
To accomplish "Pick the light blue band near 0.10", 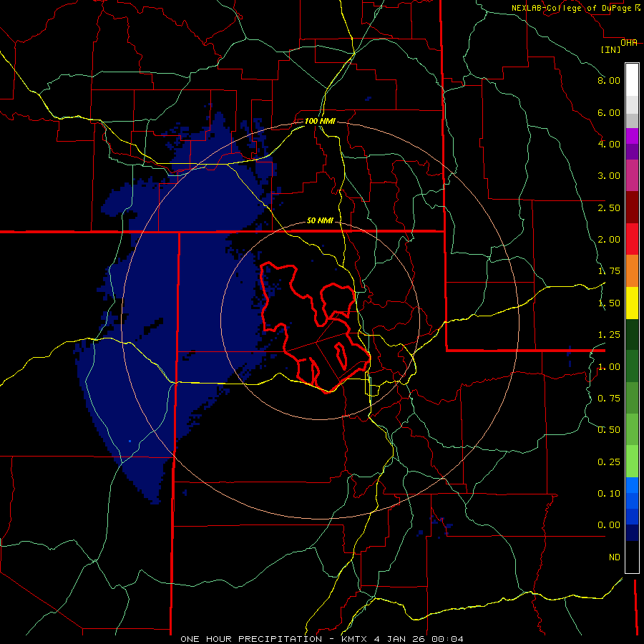I will click(632, 485).
